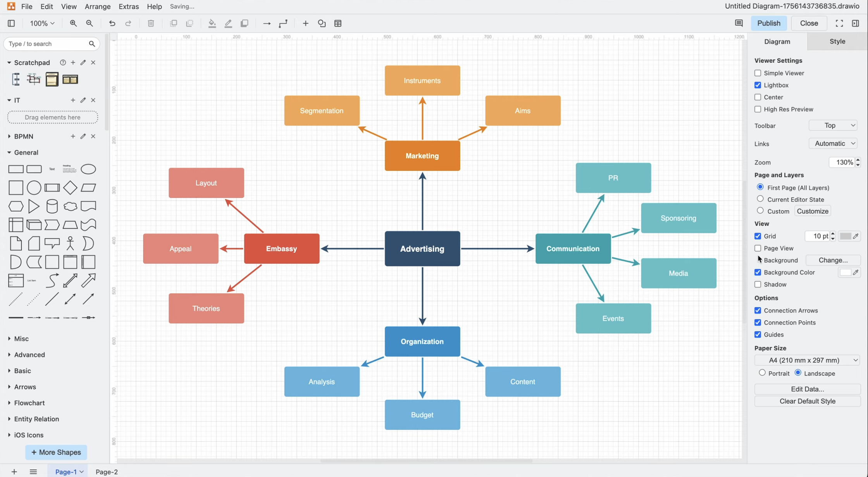Disable the Lightbox option
The image size is (868, 477).
[758, 85]
